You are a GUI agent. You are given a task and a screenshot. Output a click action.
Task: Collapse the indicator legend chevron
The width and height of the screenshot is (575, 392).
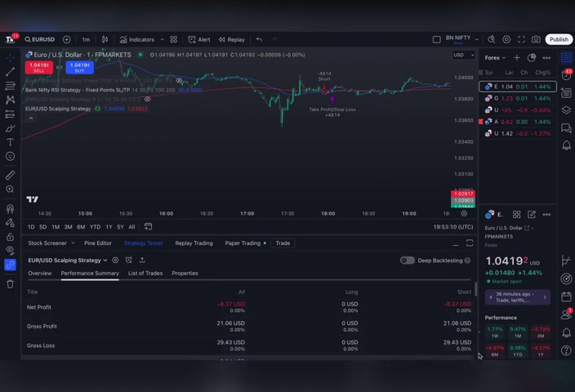31,118
